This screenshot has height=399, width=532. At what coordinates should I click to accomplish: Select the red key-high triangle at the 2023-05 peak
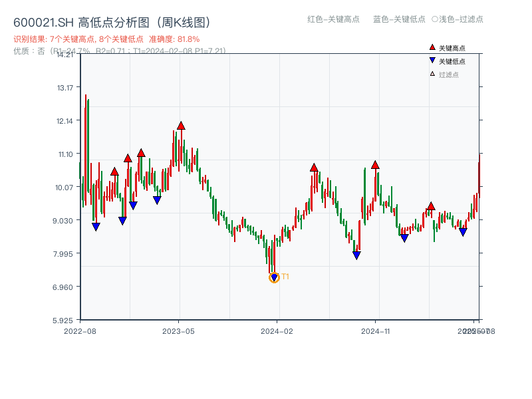[180, 124]
